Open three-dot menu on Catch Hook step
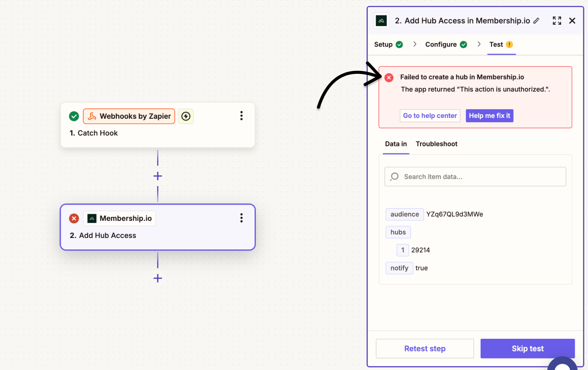 (241, 116)
